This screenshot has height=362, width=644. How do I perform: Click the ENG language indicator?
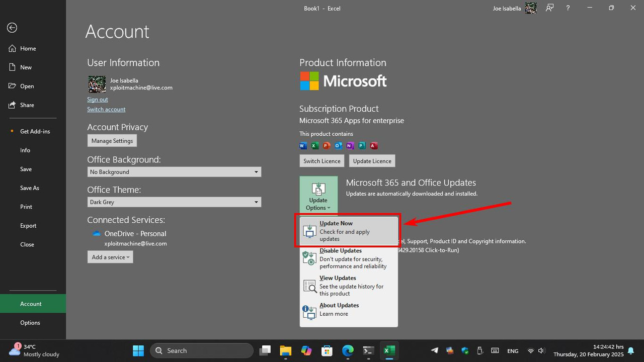coord(513,351)
